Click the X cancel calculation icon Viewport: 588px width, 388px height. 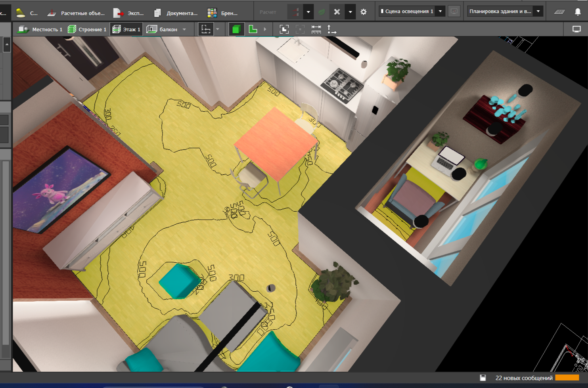point(337,12)
